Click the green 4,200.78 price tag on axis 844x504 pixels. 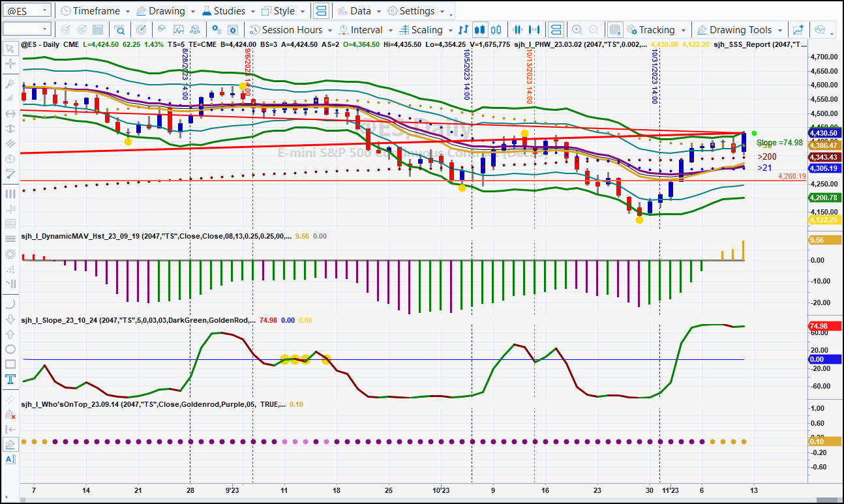(824, 197)
